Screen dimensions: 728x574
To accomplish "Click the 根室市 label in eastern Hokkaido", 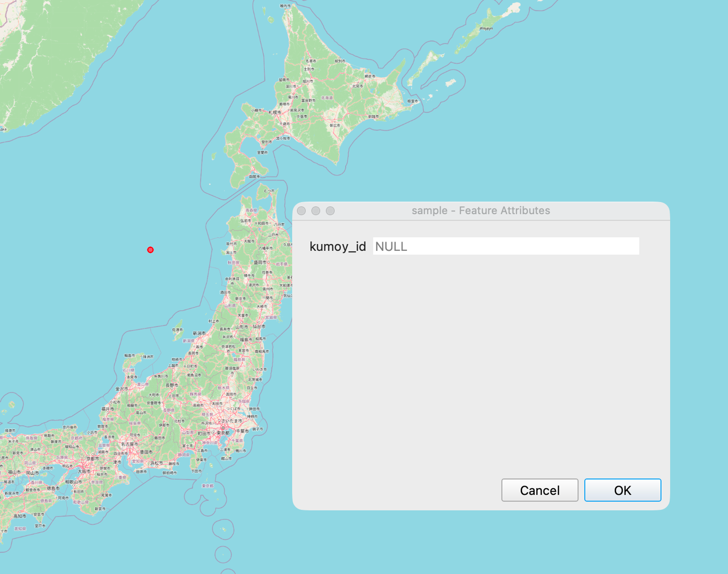I will click(413, 101).
